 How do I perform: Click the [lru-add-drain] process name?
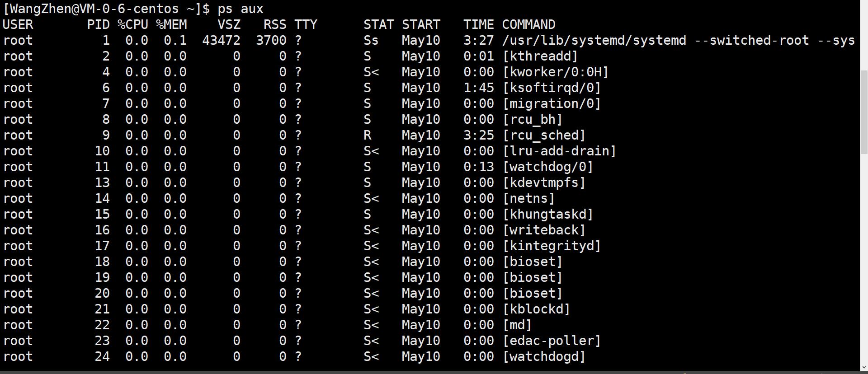(x=559, y=151)
